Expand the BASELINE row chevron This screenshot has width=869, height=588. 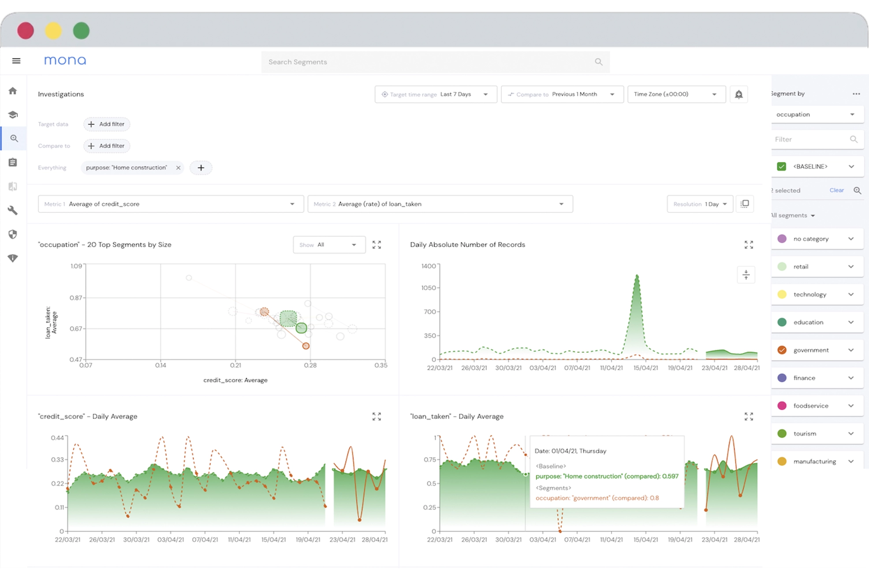pos(851,167)
